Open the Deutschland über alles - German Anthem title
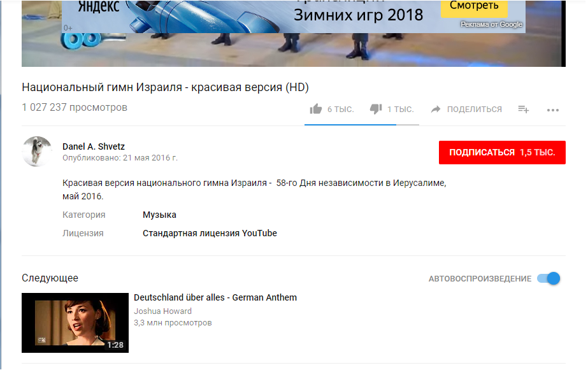588x370 pixels. pyautogui.click(x=215, y=297)
